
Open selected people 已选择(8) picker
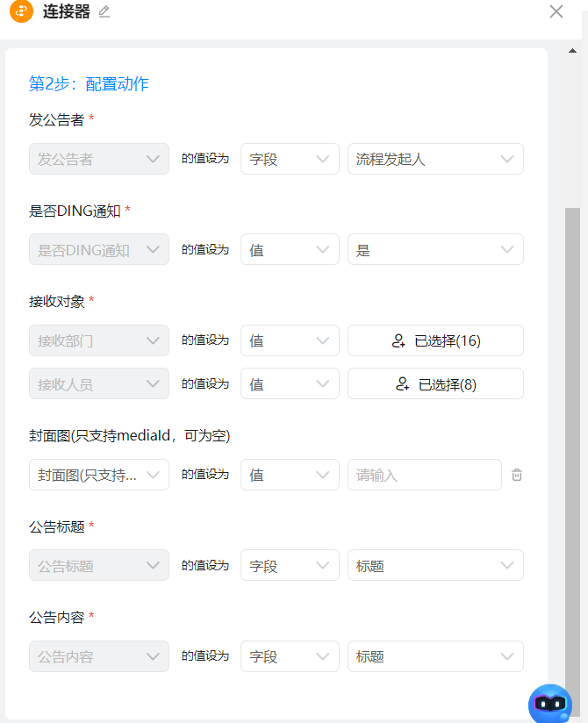click(x=435, y=383)
